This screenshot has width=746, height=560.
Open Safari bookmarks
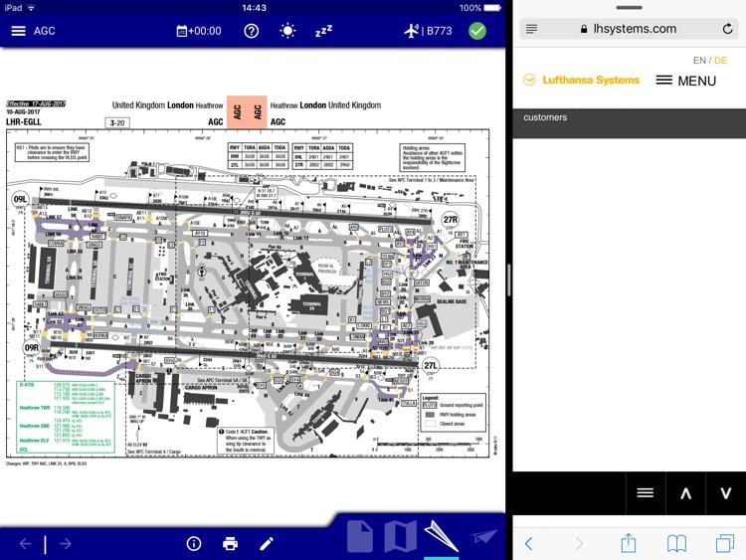[x=676, y=543]
